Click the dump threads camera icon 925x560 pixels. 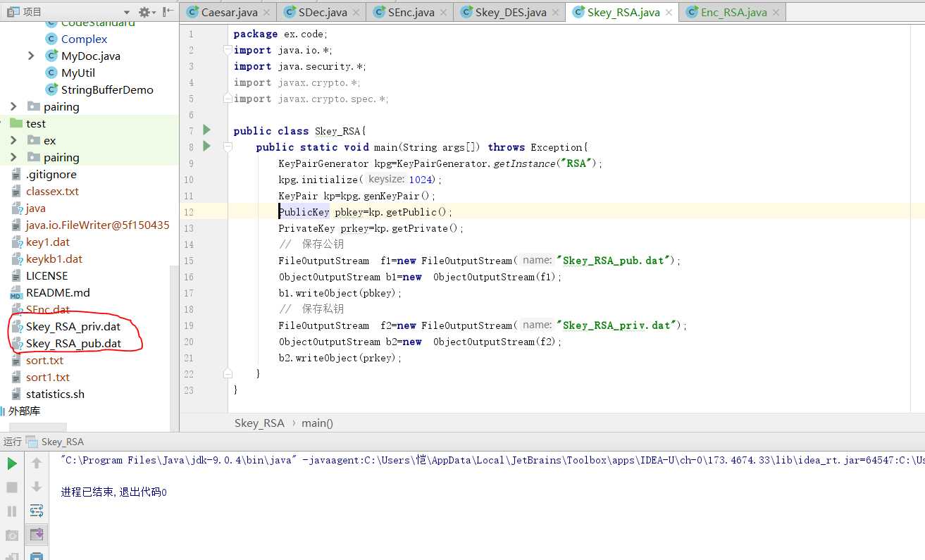[12, 535]
